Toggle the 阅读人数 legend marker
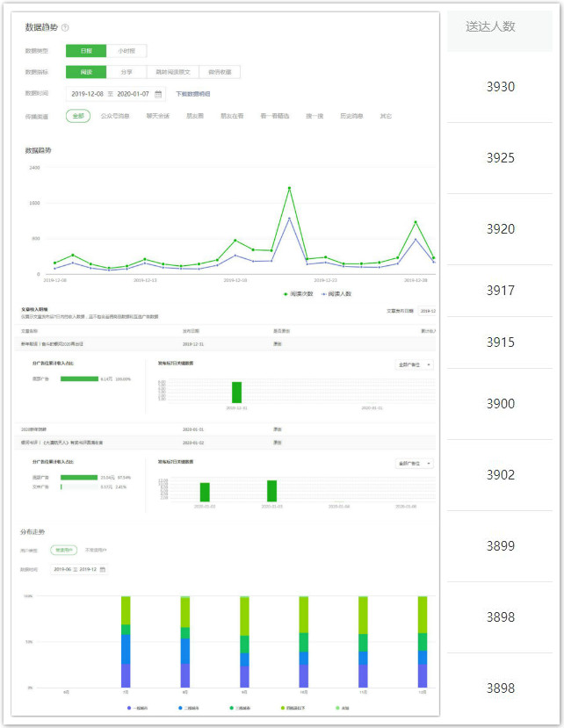Image resolution: width=564 pixels, height=728 pixels. point(324,293)
